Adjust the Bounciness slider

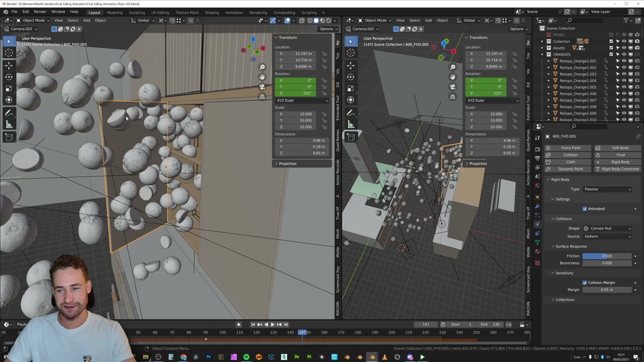click(x=607, y=263)
